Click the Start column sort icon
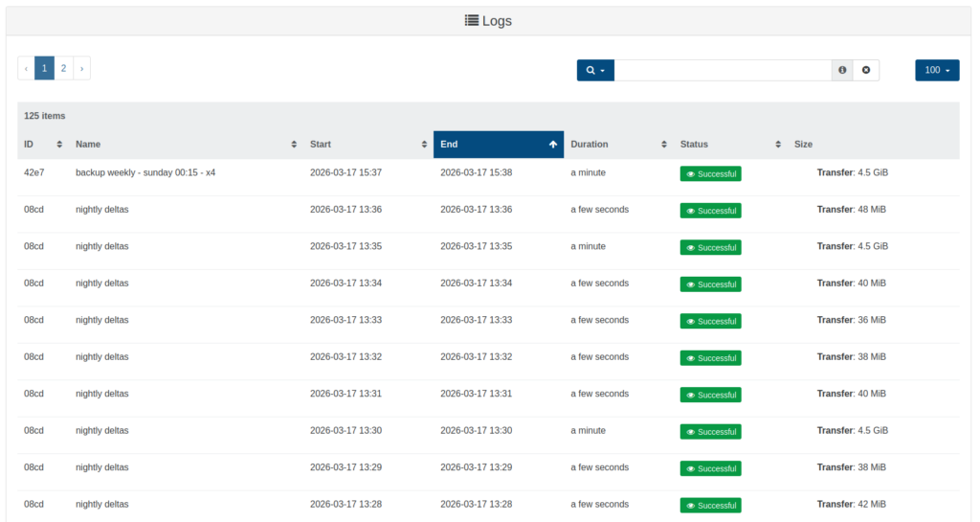The image size is (980, 522). point(424,145)
